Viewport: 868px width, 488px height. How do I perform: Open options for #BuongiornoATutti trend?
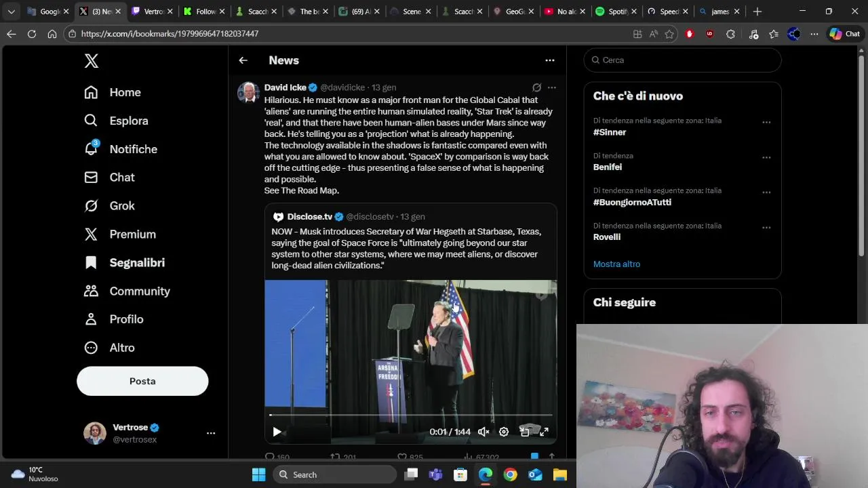point(766,192)
